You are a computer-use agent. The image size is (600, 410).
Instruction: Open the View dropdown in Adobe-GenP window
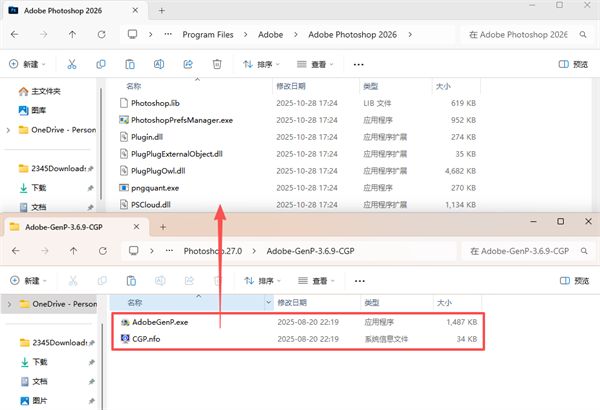[316, 281]
